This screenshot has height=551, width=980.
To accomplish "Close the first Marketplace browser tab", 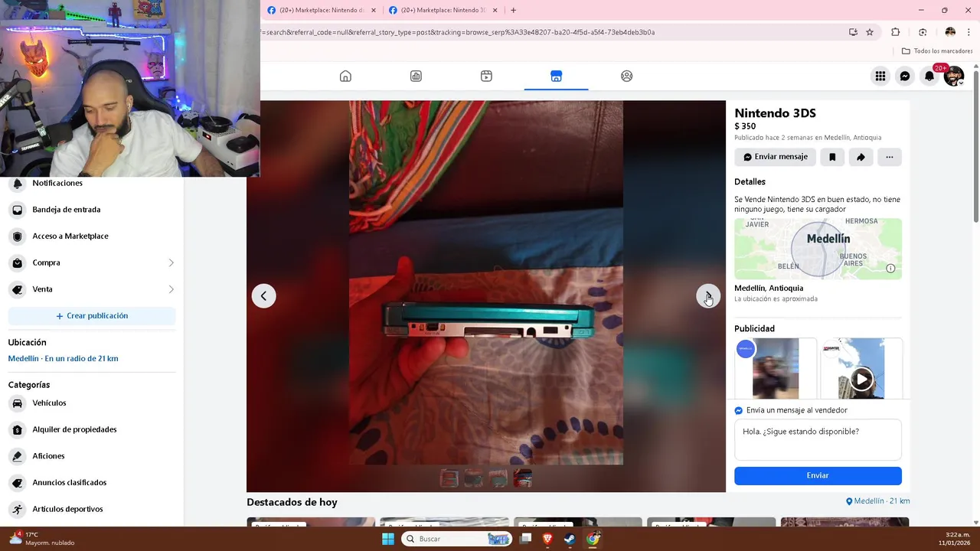I will click(x=374, y=10).
